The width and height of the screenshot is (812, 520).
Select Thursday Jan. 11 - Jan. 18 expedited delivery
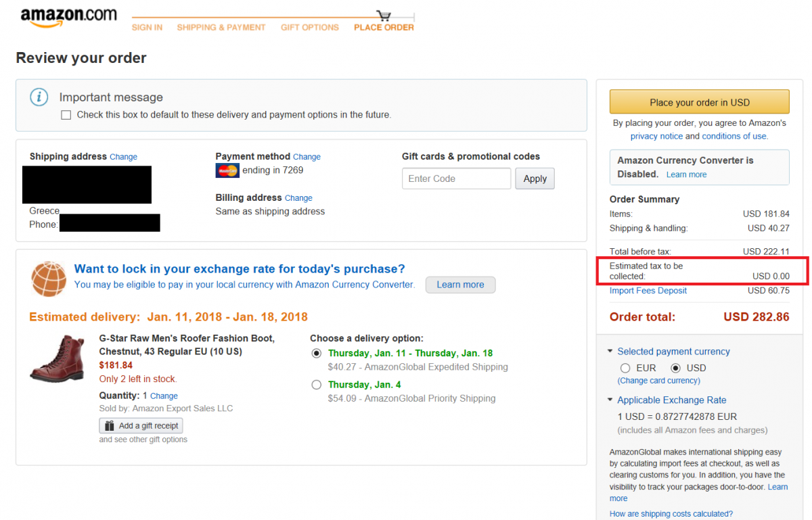click(316, 354)
